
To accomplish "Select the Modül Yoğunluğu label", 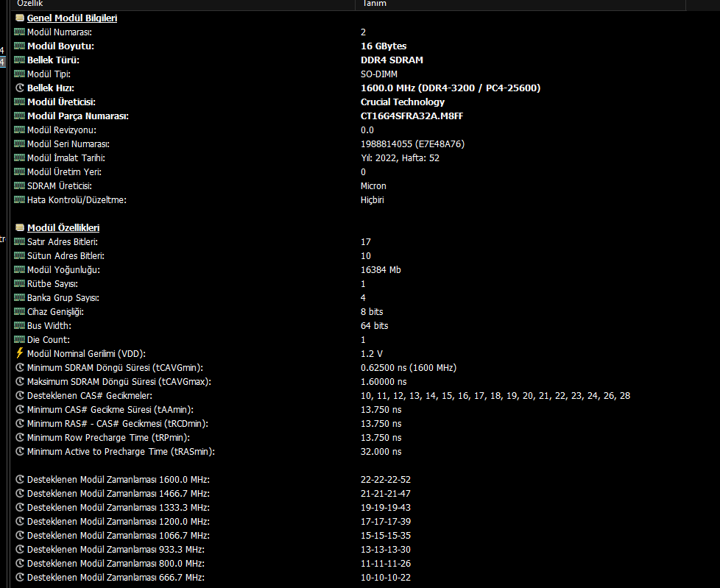I will click(x=63, y=270).
